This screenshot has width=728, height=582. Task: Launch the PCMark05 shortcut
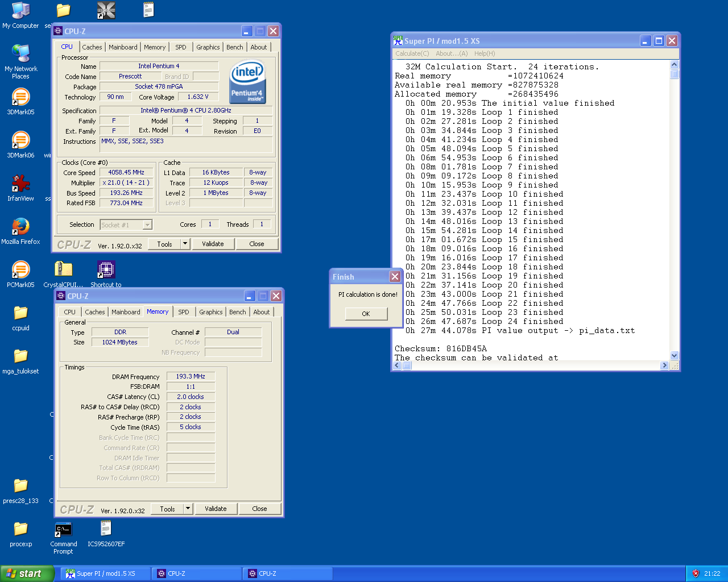point(20,275)
